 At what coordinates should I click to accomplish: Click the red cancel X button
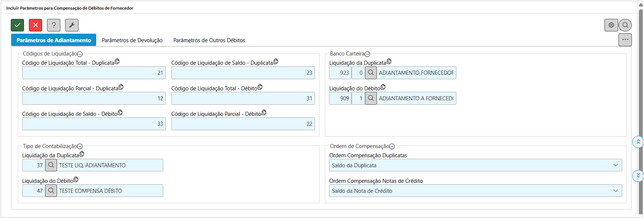tap(36, 25)
